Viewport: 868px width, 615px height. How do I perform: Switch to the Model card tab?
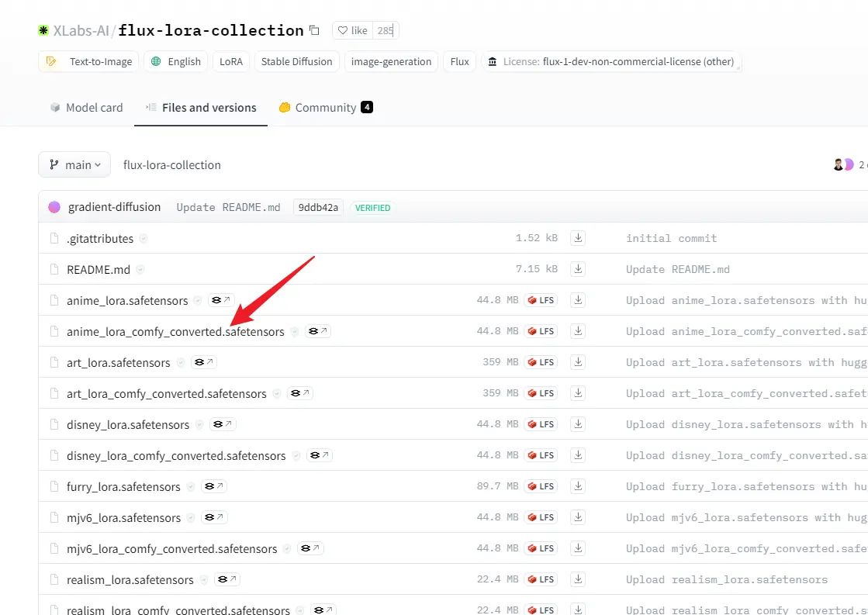(x=86, y=108)
